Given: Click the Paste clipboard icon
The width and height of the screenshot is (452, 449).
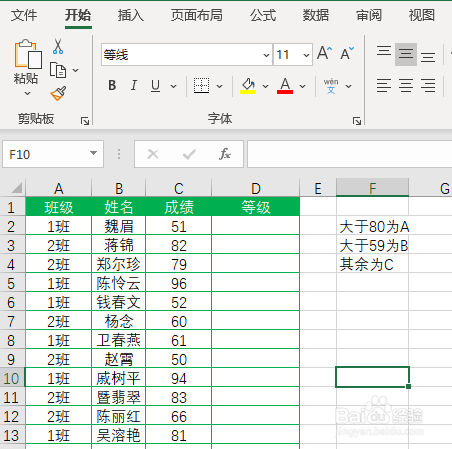Looking at the screenshot, I should coord(28,54).
